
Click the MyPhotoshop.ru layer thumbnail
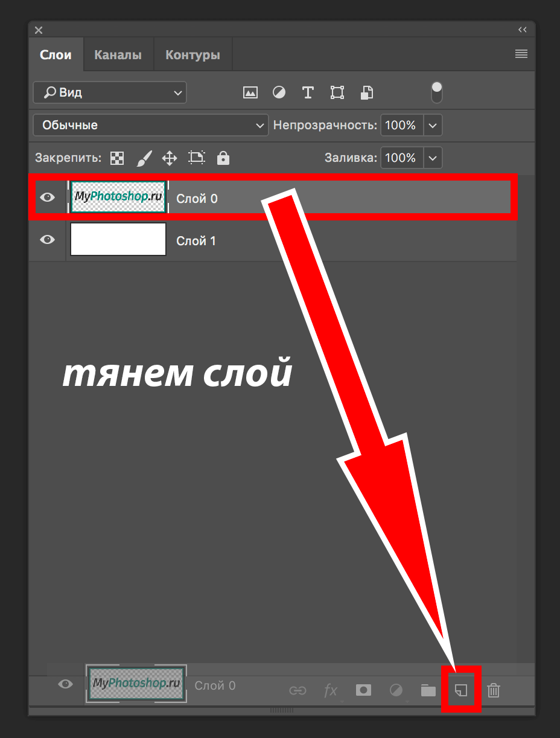coord(118,197)
